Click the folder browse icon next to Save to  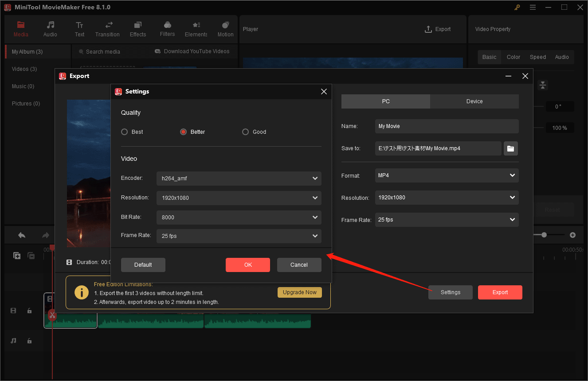point(511,148)
